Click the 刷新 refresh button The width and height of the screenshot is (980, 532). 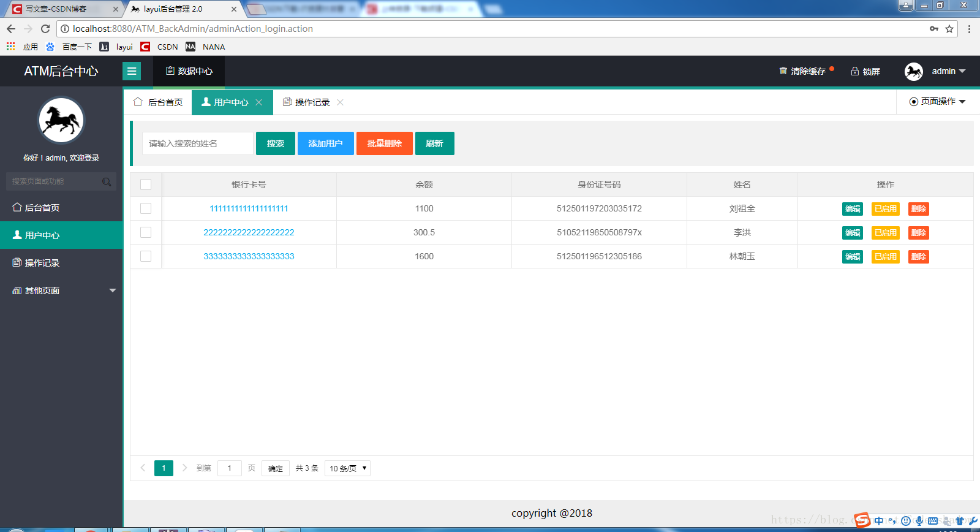pos(435,143)
